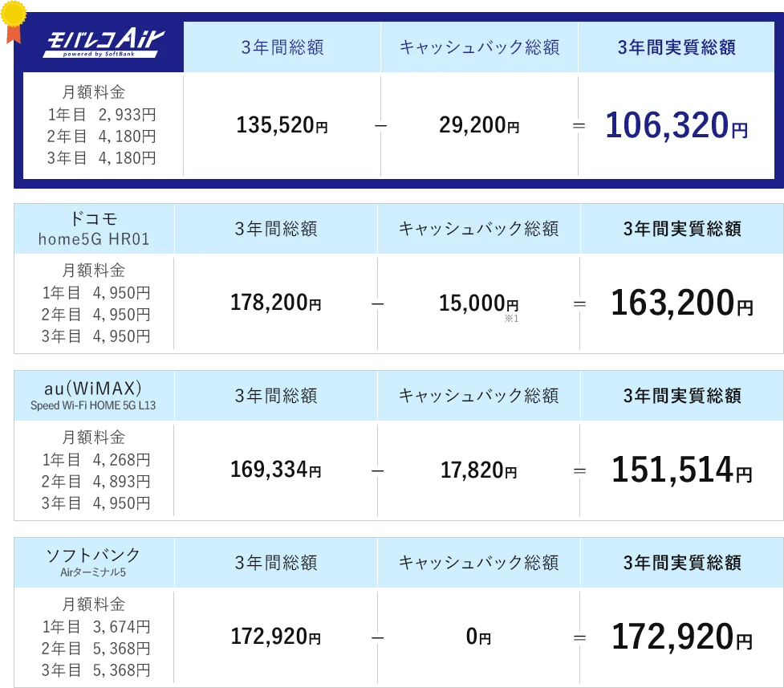
Task: Click the 0円 cashback amount
Action: pyautogui.click(x=479, y=637)
